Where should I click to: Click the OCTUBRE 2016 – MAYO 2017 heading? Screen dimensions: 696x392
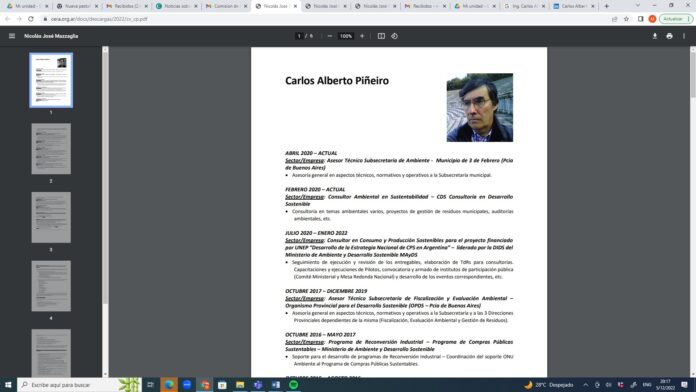tap(320, 335)
